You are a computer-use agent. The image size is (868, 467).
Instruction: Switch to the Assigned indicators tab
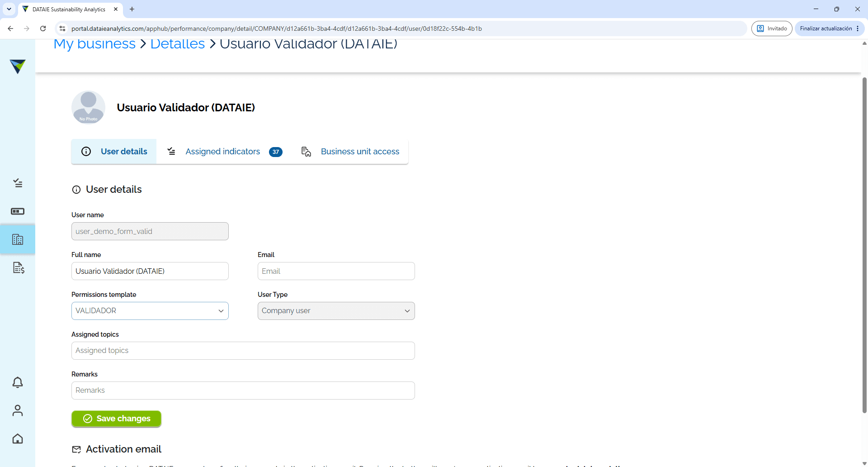click(x=224, y=152)
